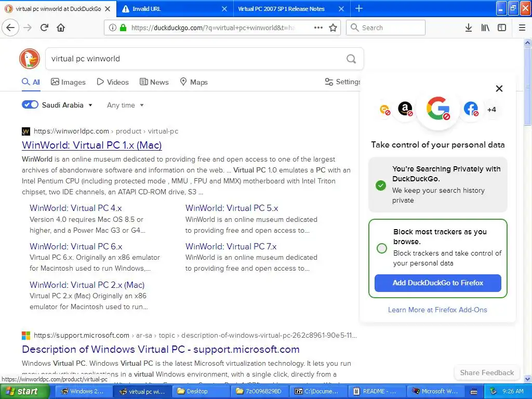Click Add DuckDuckGo to Firefox button
Image resolution: width=532 pixels, height=399 pixels.
coord(437,283)
